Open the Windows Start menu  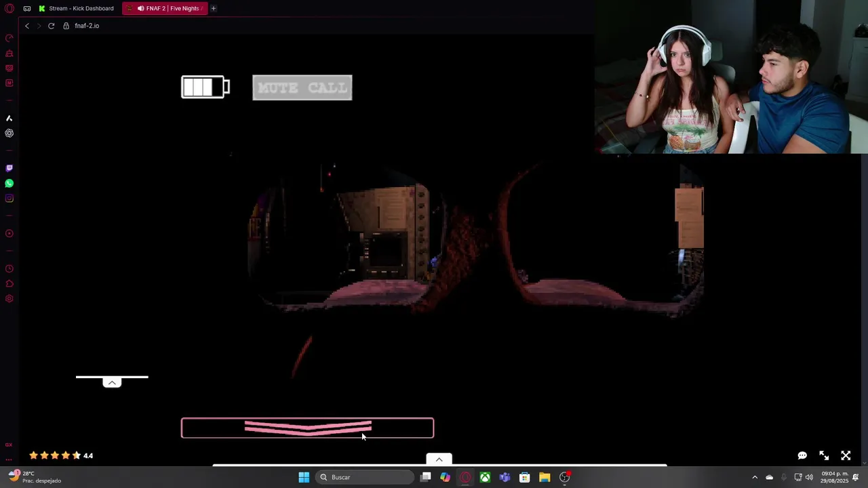(304, 477)
